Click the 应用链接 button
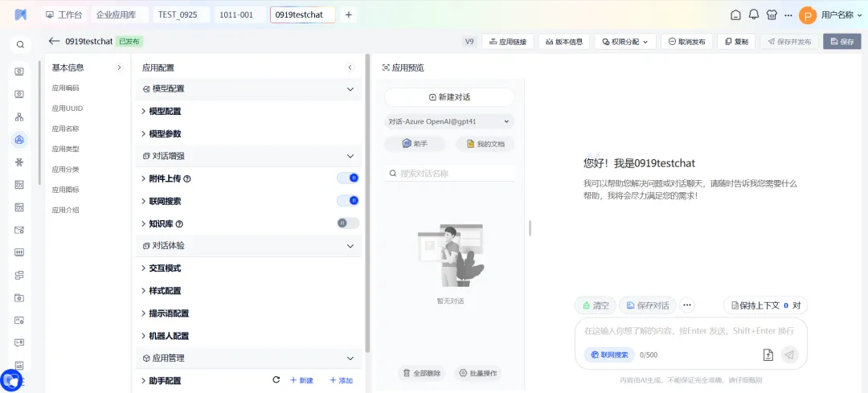Image resolution: width=868 pixels, height=393 pixels. coord(508,42)
